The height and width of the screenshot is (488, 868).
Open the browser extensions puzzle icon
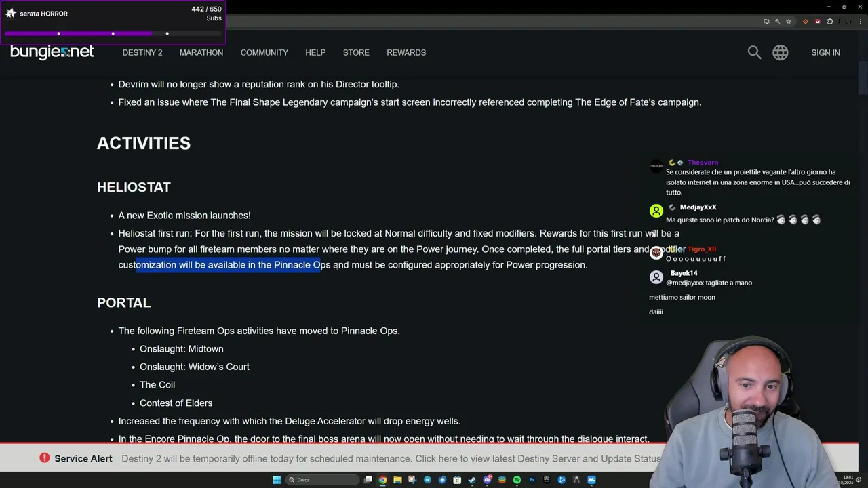click(x=829, y=21)
